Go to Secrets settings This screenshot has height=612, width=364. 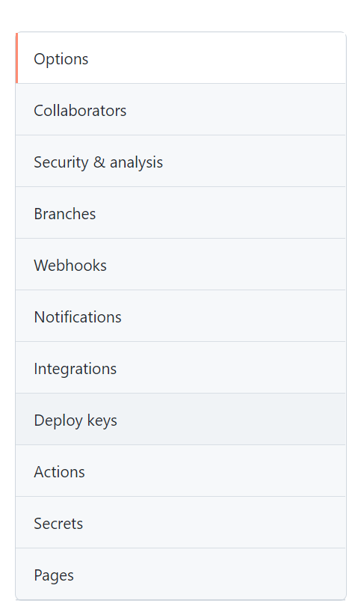tap(181, 523)
